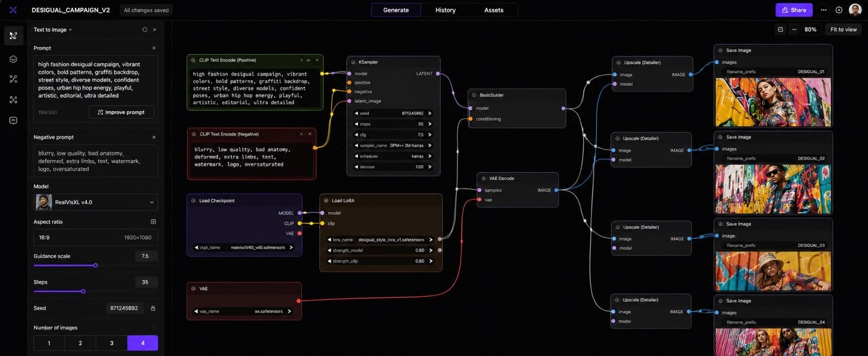Toggle the Seed lock icon
Screen dimensions: 868x356
[x=153, y=308]
